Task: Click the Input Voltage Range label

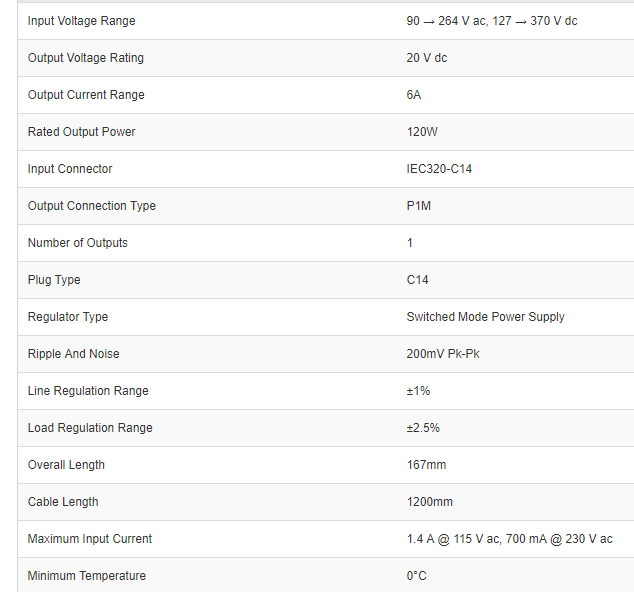Action: (81, 21)
